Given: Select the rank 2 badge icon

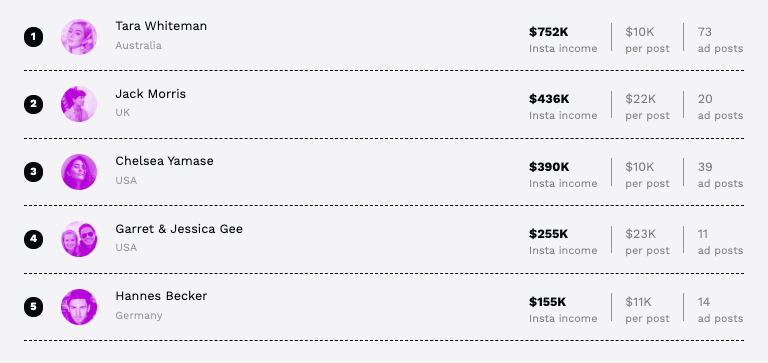Looking at the screenshot, I should pyautogui.click(x=33, y=104).
